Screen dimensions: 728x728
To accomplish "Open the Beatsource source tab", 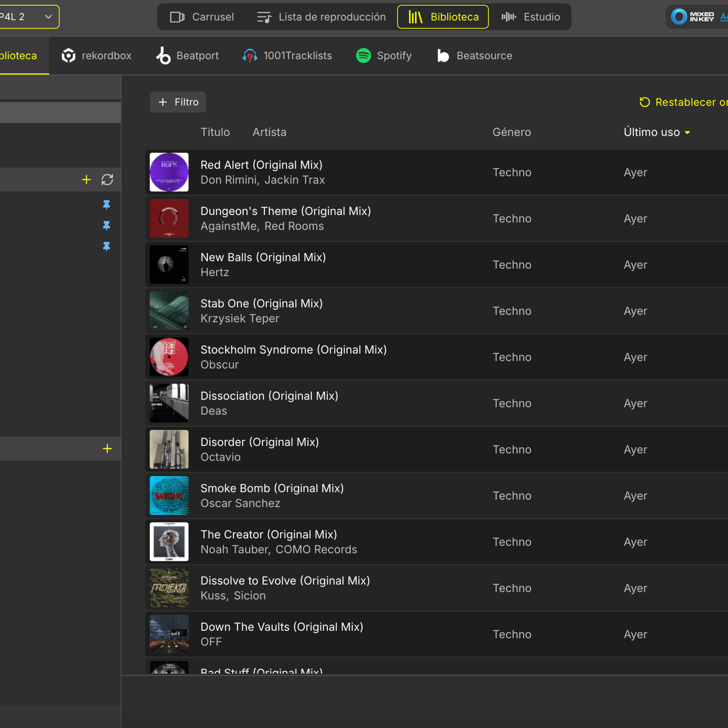I will pos(475,56).
